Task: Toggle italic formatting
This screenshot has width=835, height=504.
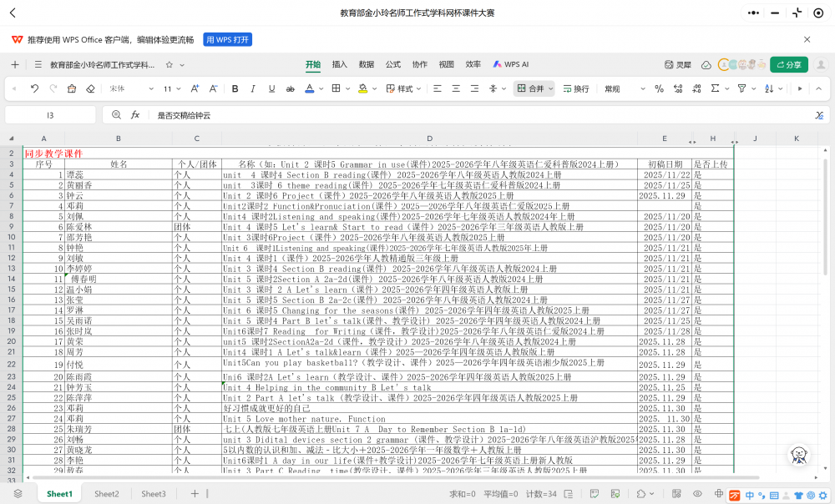Action: 255,88
